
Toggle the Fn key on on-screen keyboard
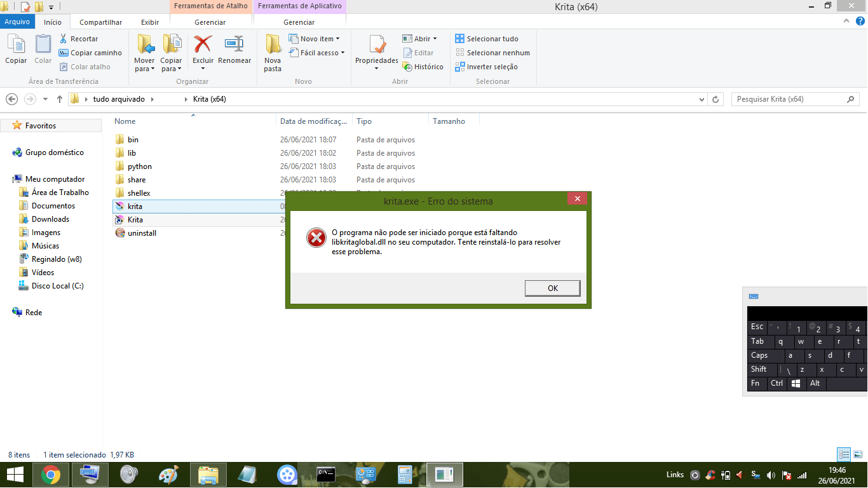point(757,384)
